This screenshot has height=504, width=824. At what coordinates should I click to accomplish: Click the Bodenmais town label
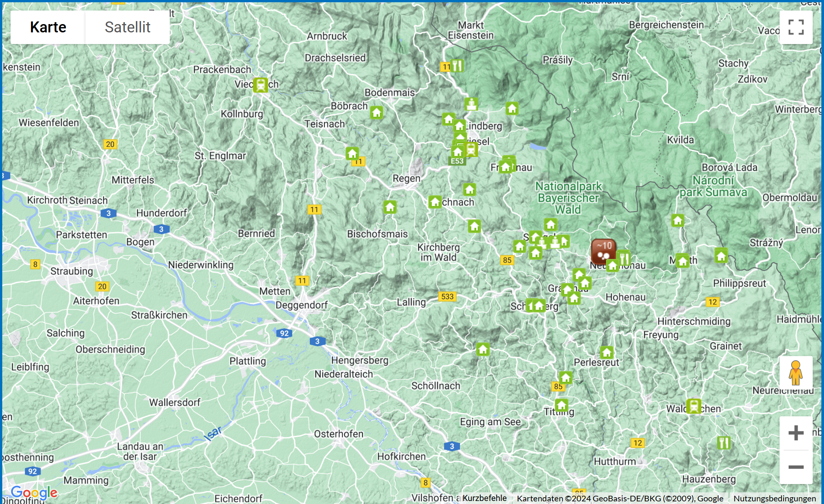[390, 93]
